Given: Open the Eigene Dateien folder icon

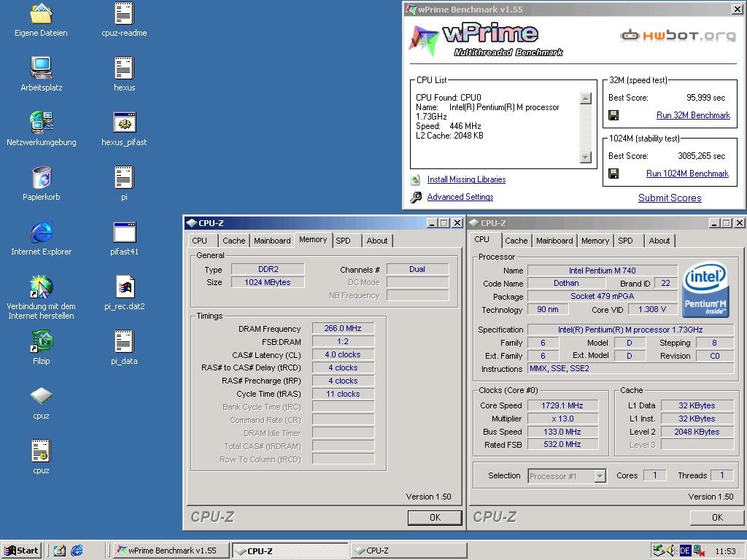Looking at the screenshot, I should [x=41, y=13].
